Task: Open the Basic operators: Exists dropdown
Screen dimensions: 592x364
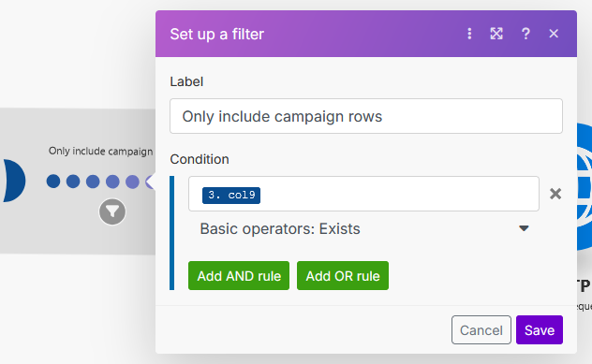Action: [364, 229]
